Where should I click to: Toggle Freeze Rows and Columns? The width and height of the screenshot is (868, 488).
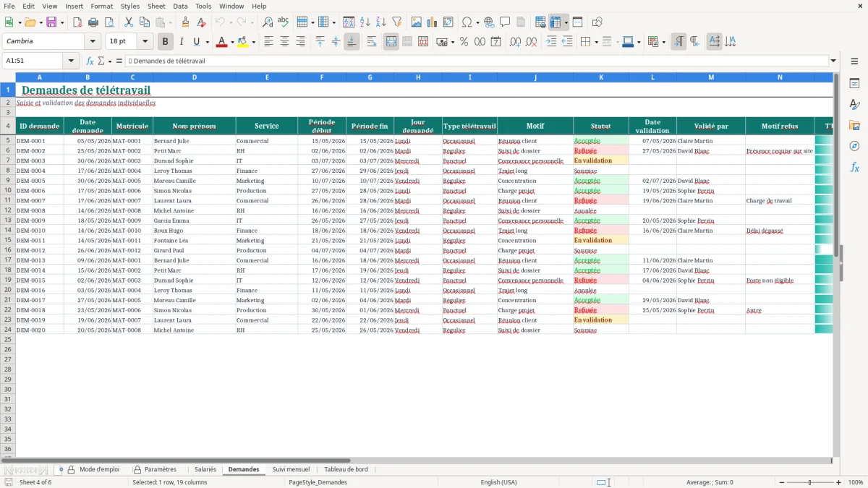pyautogui.click(x=556, y=22)
